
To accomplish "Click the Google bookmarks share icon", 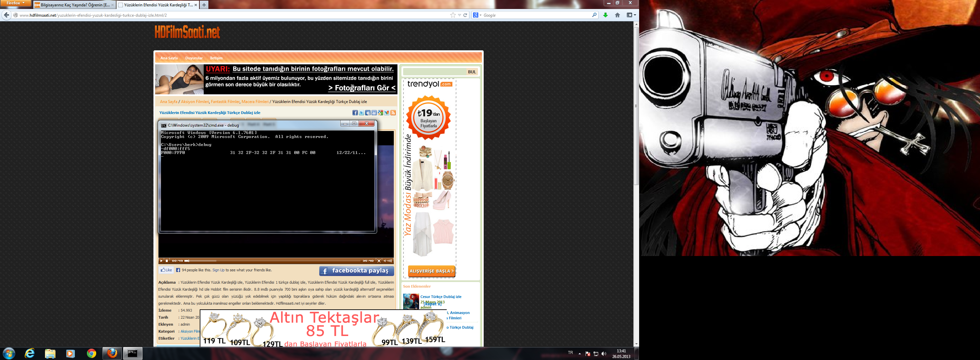I will point(380,113).
